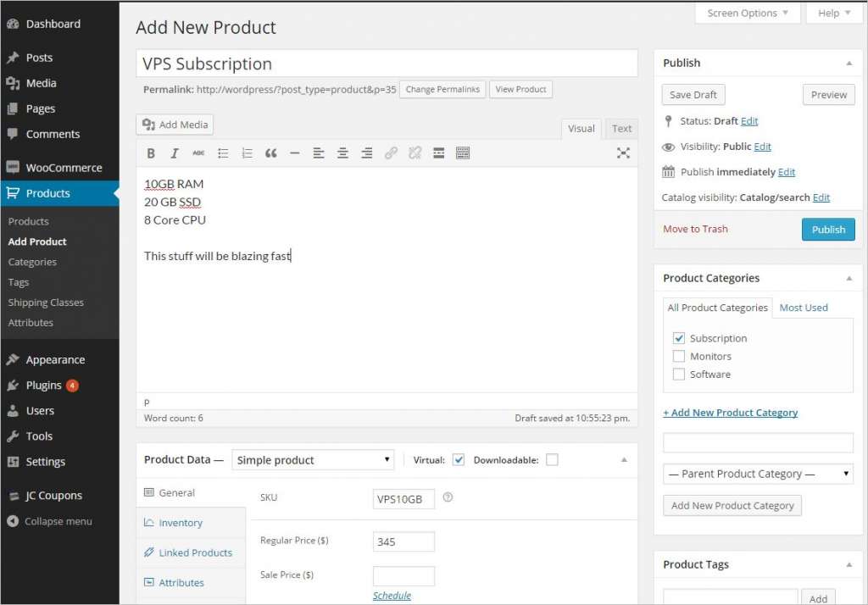This screenshot has width=868, height=605.
Task: Click the bulleted list icon
Action: pos(223,153)
